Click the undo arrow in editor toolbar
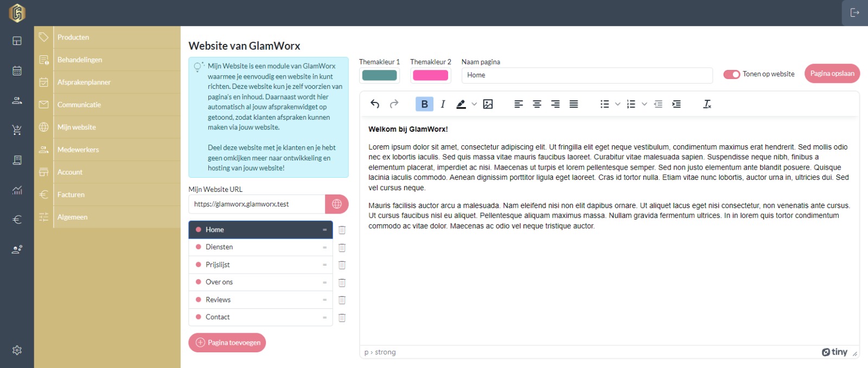Image resolution: width=868 pixels, height=368 pixels. pos(374,104)
